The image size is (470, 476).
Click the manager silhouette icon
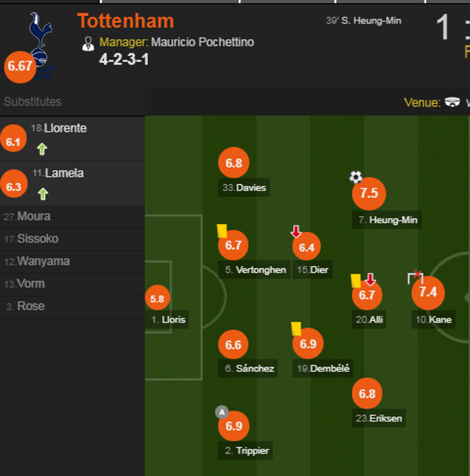[x=88, y=44]
